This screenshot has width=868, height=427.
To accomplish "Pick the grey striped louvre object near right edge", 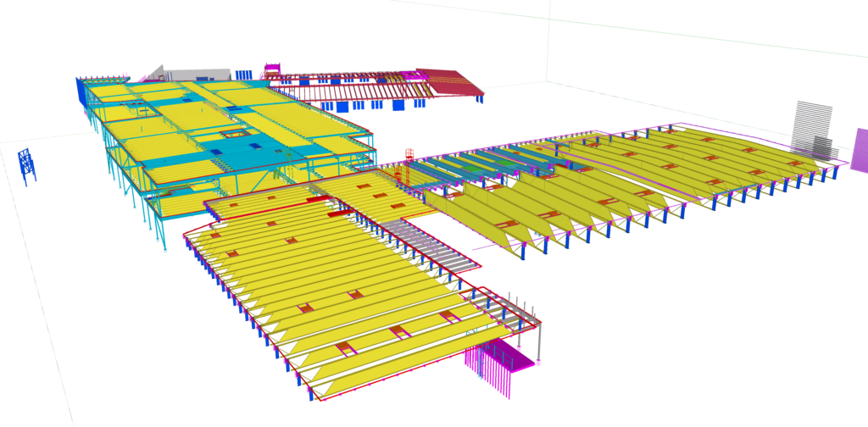I will [x=814, y=132].
